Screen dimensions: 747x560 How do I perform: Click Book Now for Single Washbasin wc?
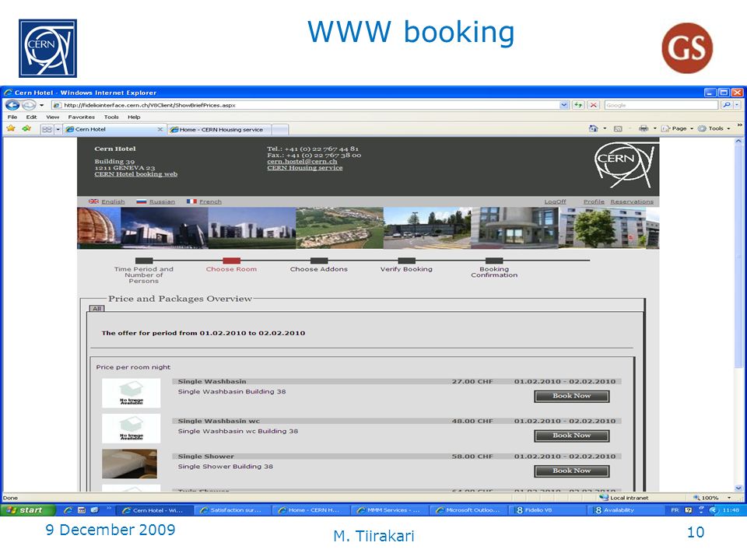coord(572,436)
